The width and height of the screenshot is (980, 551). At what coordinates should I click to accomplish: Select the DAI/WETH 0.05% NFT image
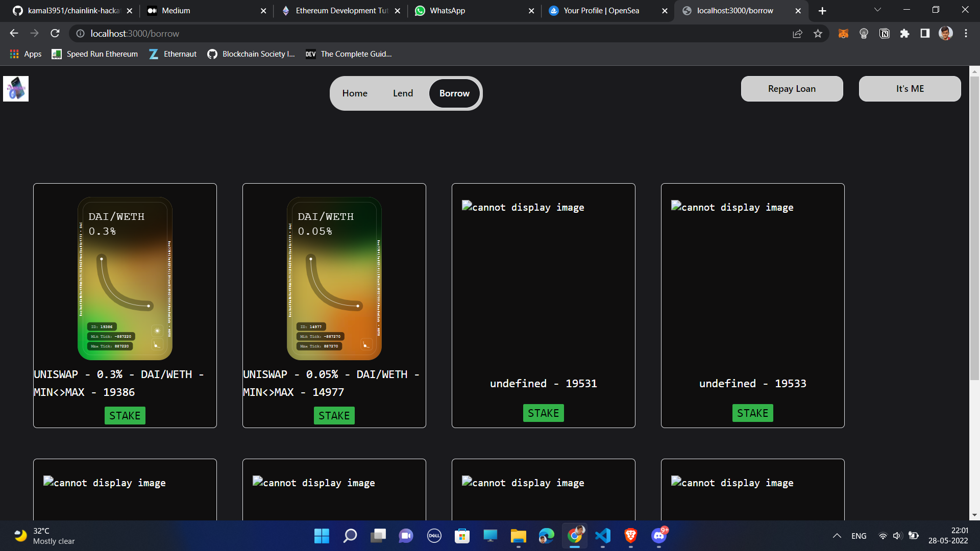(334, 279)
